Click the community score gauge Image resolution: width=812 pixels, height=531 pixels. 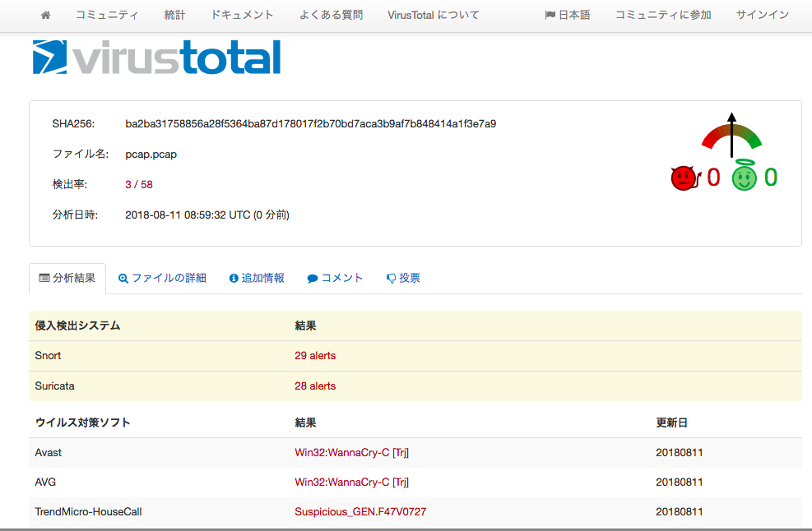(x=731, y=136)
